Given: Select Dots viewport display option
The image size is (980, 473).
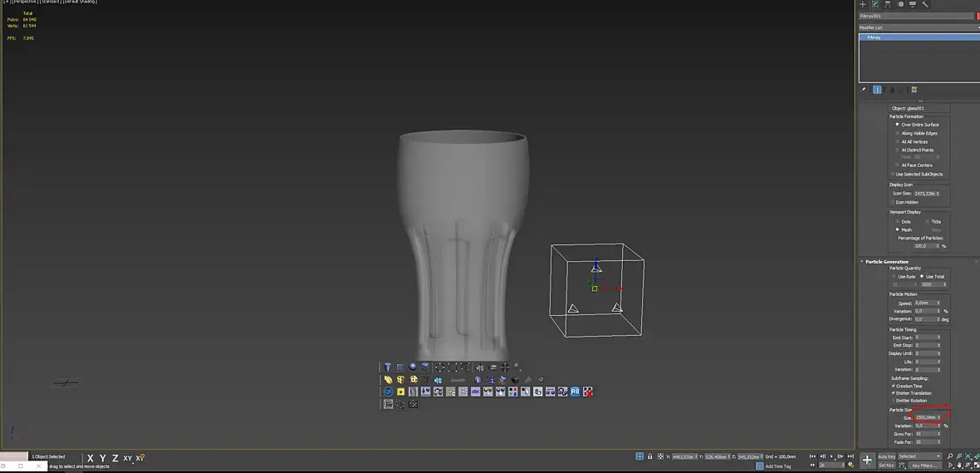Looking at the screenshot, I should (x=903, y=221).
